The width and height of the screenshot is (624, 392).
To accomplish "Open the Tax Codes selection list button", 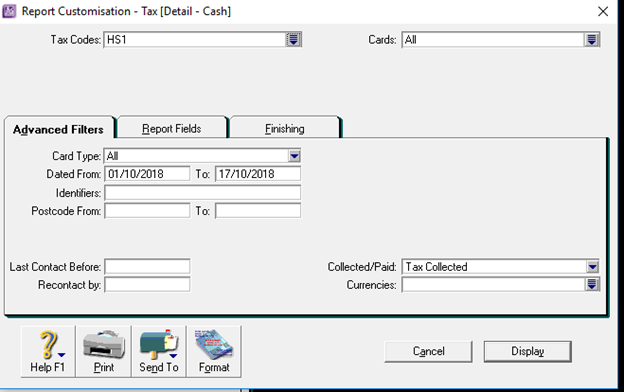I will pyautogui.click(x=293, y=40).
